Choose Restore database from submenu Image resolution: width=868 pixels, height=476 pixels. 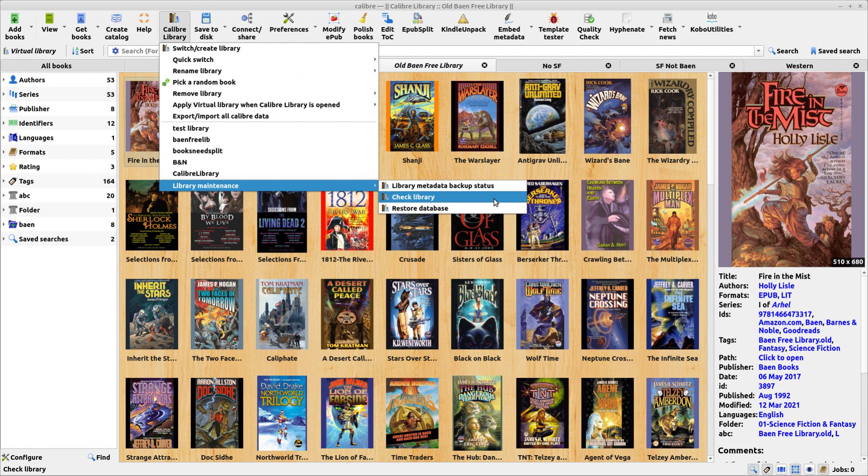coord(452,208)
